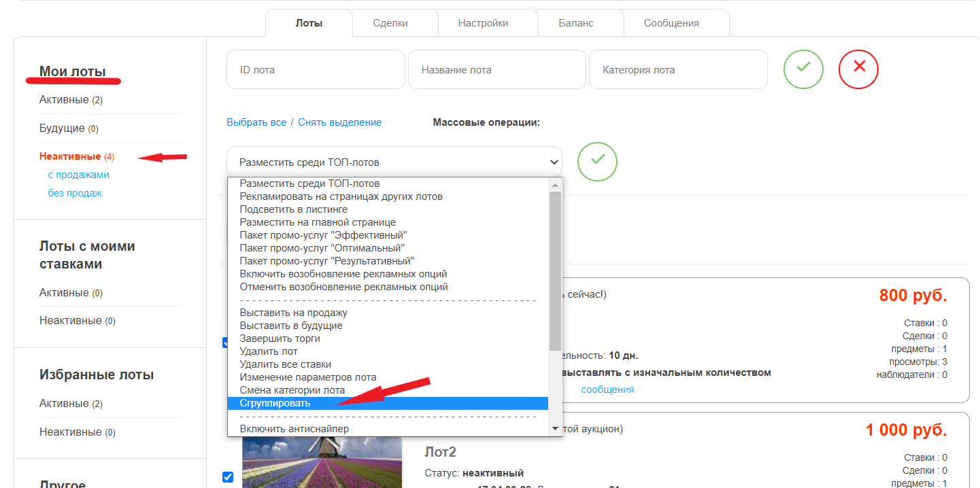Open Лот2 tulip field thumbnail
This screenshot has height=488, width=980.
coord(322,462)
